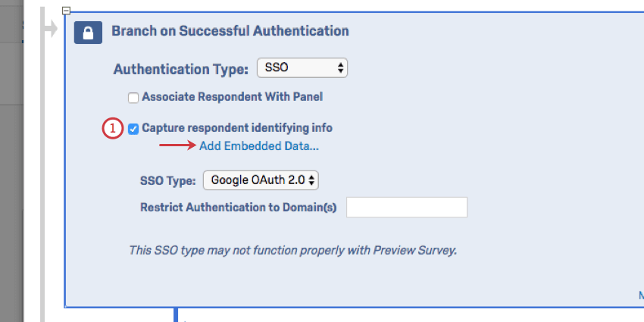The image size is (644, 322).
Task: Click the padlock authenticator icon
Action: click(89, 32)
